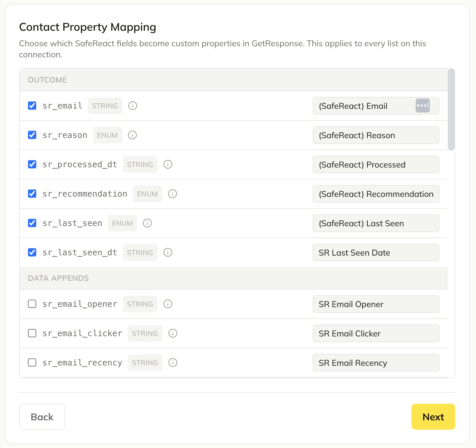Screen dimensions: 476x448
Task: Click info icon for sr_email_recency
Action: click(173, 363)
